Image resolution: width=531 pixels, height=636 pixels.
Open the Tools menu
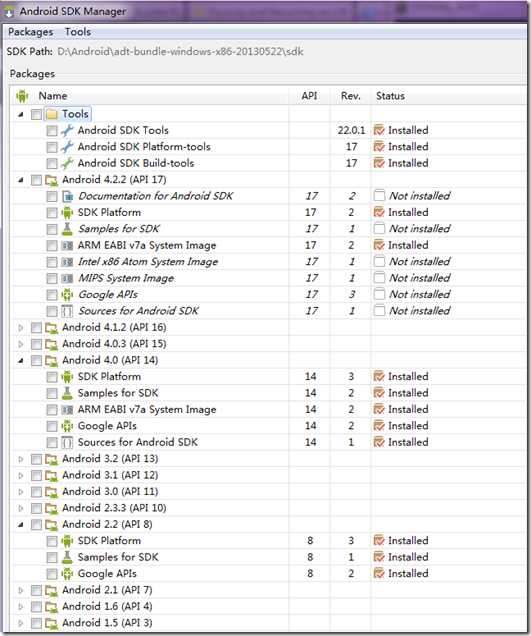pos(77,32)
